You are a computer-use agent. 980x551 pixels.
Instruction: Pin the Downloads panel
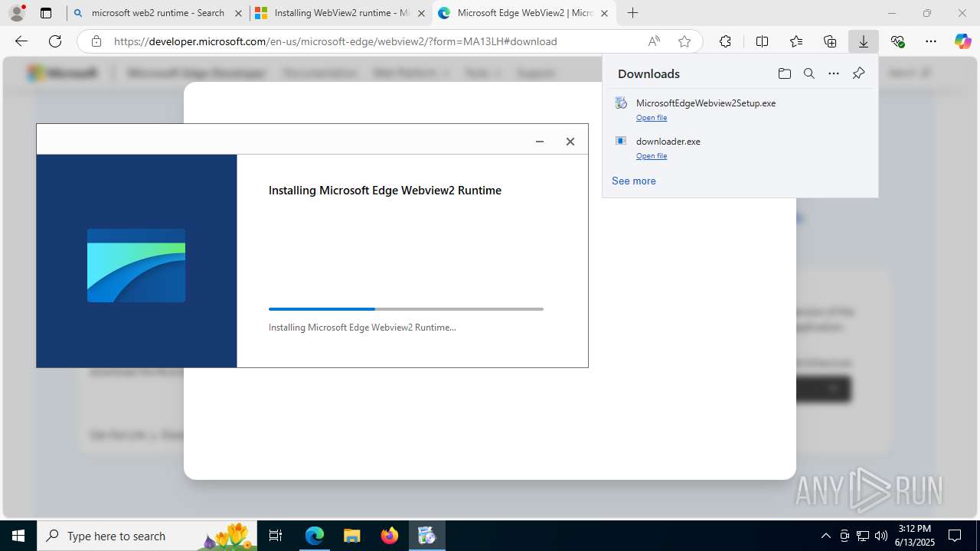point(858,73)
